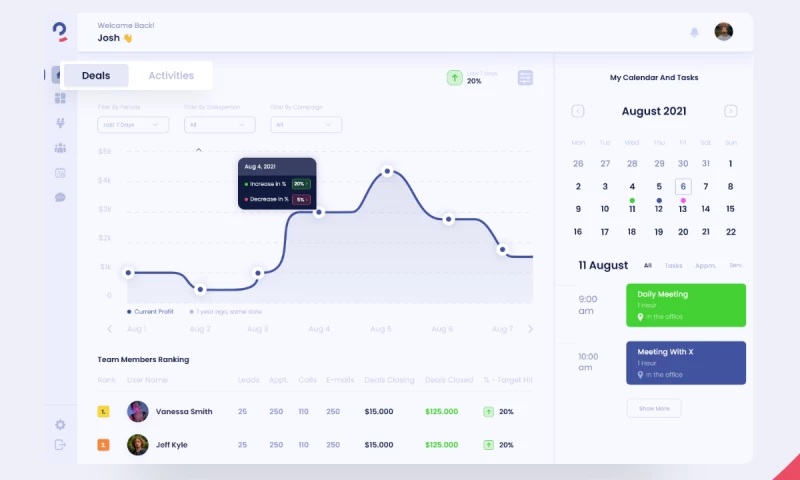Click the logout icon in sidebar

tap(60, 444)
